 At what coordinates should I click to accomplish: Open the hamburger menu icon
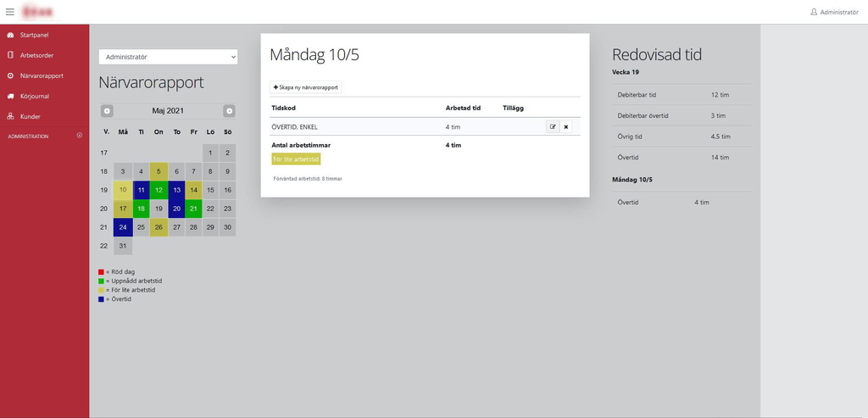tap(10, 12)
